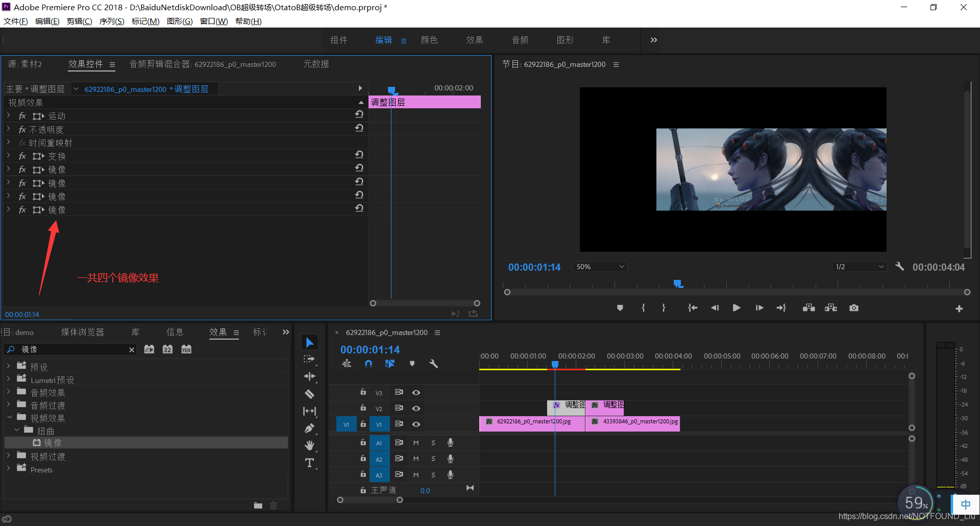Select the Hand tool
The image size is (980, 526).
[309, 445]
